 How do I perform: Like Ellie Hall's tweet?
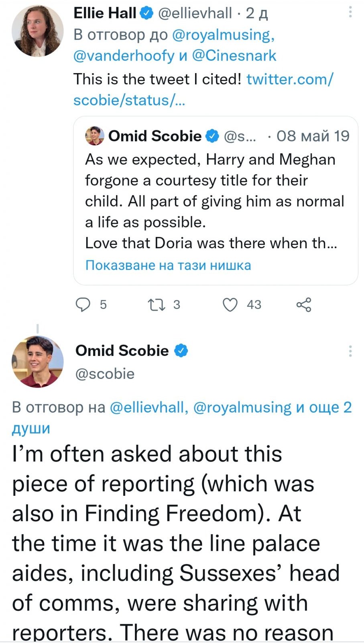[230, 305]
